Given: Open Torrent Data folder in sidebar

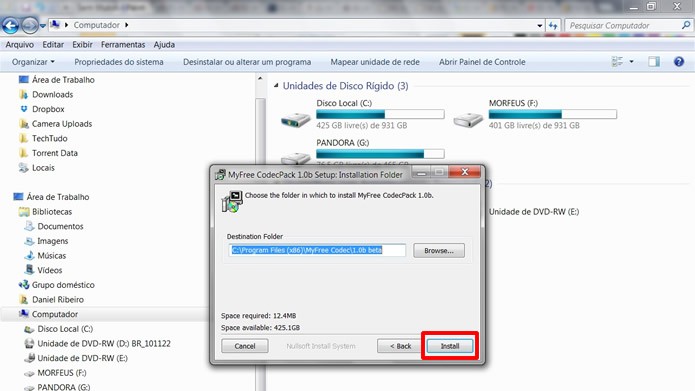Looking at the screenshot, I should [55, 153].
